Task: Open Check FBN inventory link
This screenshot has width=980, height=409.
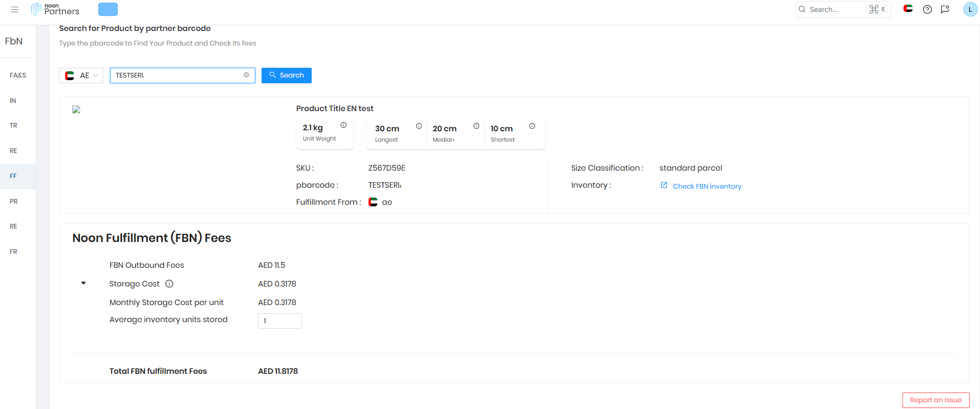Action: [x=707, y=187]
